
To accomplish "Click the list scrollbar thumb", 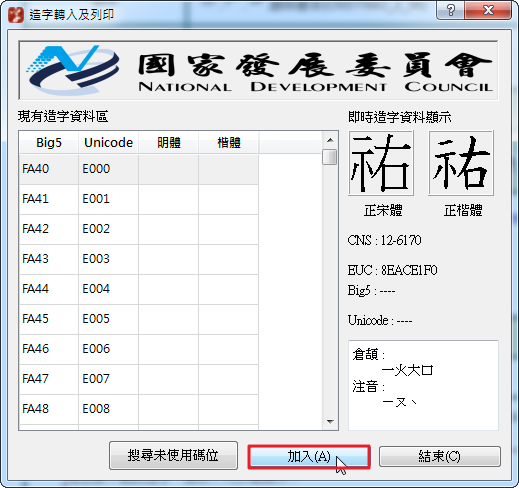I will coord(330,157).
